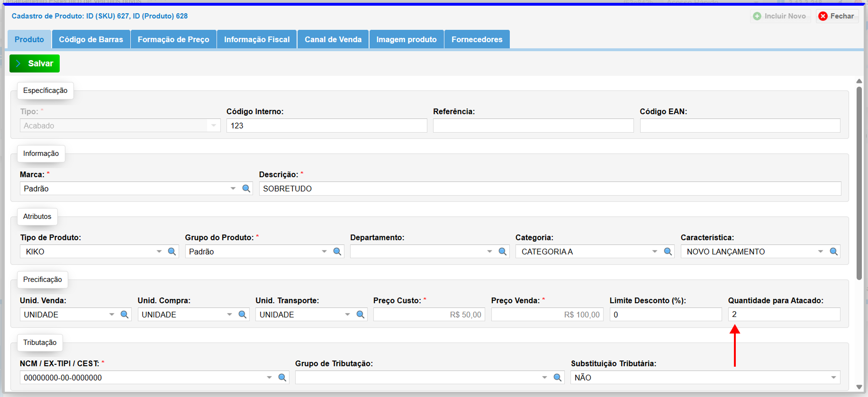Viewport: 868px width, 397px height.
Task: Open the Categoria dropdown arrow
Action: [x=655, y=252]
